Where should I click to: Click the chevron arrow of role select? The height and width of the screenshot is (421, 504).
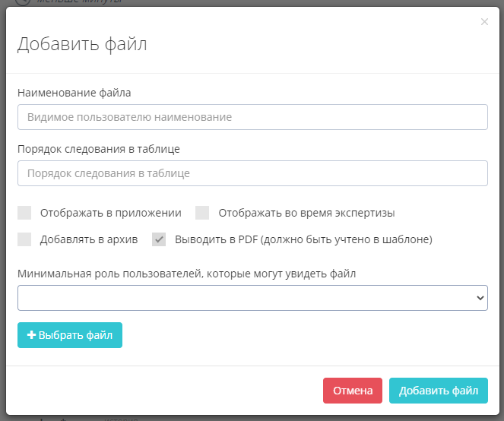pos(480,298)
